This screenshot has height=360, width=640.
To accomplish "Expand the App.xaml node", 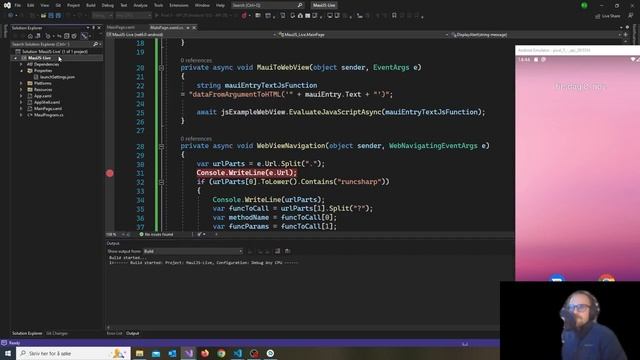I will [21, 96].
